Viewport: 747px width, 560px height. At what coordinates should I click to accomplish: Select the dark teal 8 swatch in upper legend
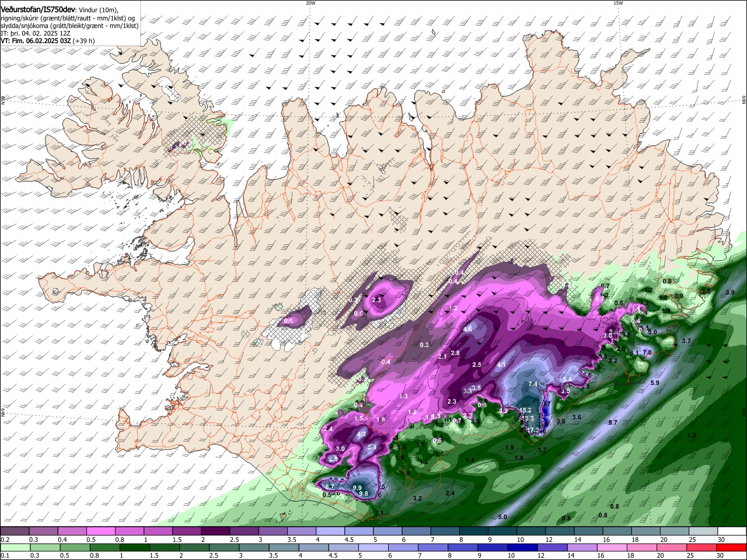[473, 531]
